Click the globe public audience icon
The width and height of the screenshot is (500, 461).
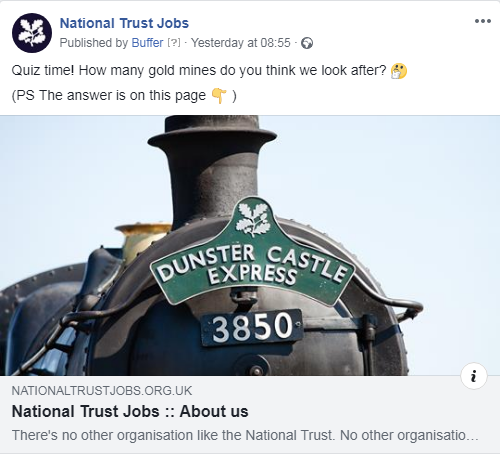(x=307, y=43)
